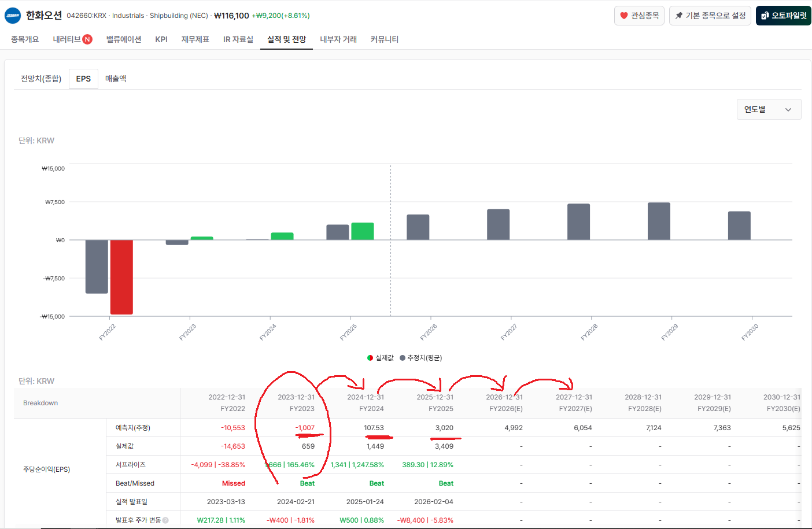Click the green FY2025 actual EPS bar
The image size is (812, 529).
pyautogui.click(x=363, y=231)
